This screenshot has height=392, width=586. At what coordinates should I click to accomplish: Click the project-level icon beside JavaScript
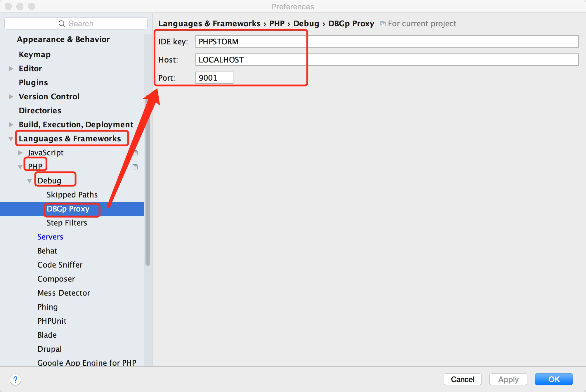pos(136,153)
